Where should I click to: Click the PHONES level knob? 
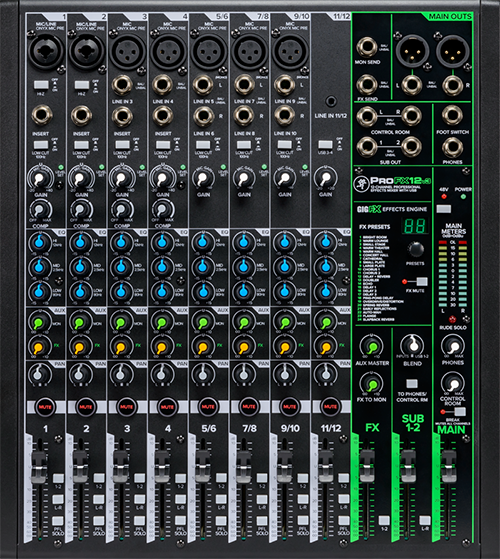pyautogui.click(x=453, y=346)
